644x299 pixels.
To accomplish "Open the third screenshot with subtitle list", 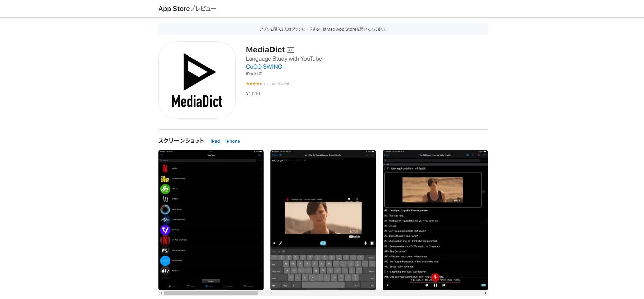I will point(435,220).
